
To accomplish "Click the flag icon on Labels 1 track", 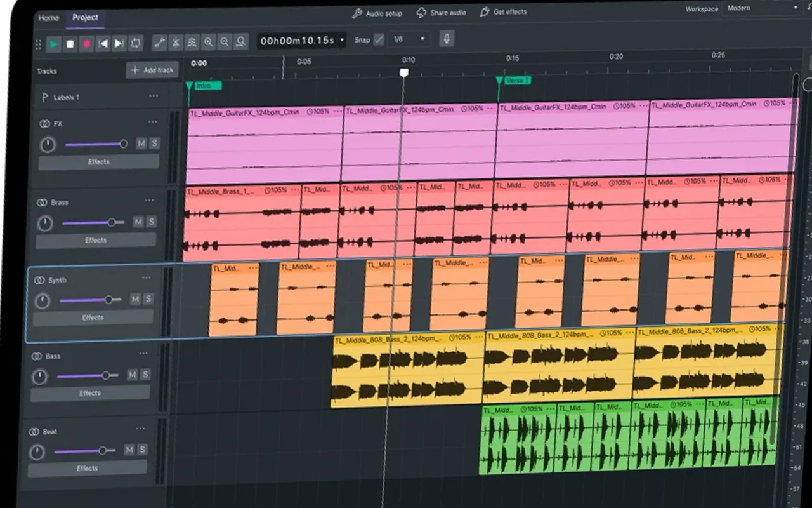I will [x=45, y=97].
